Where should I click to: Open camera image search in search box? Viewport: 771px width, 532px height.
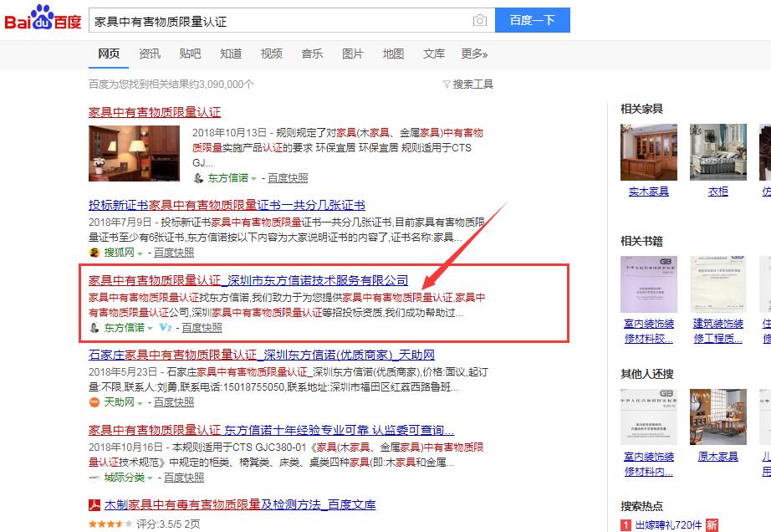[x=479, y=20]
